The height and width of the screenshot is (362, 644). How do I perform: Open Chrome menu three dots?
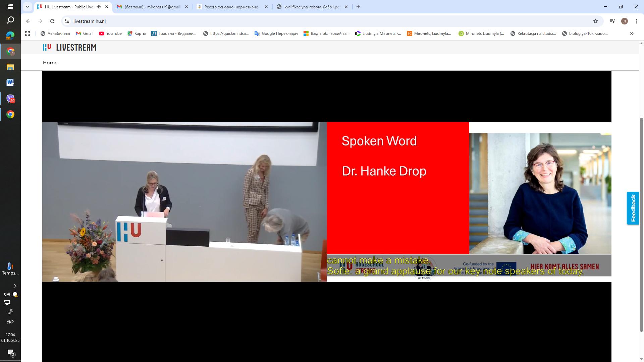point(636,21)
